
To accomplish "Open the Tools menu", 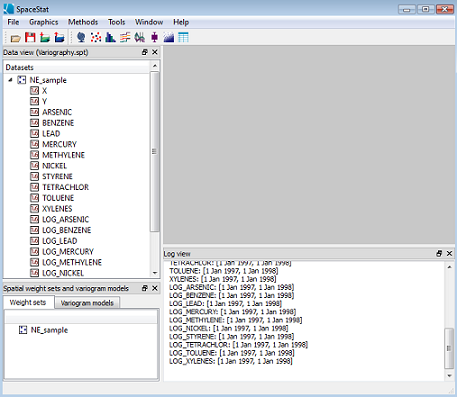I will [x=117, y=22].
